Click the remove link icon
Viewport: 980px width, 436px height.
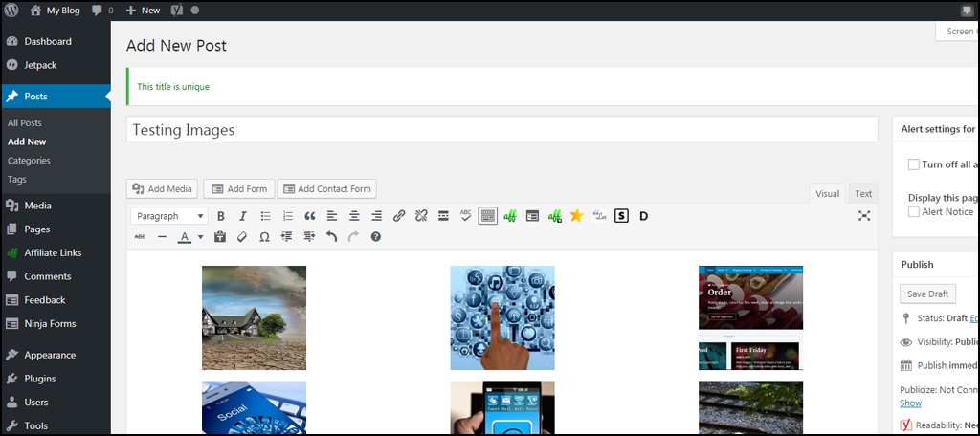[x=421, y=216]
